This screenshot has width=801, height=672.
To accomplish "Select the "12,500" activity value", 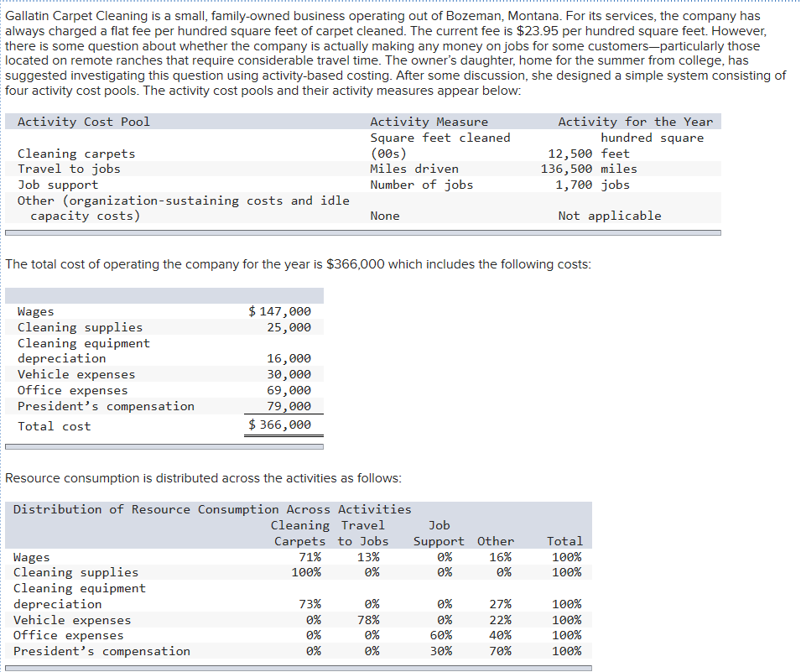I will click(570, 154).
